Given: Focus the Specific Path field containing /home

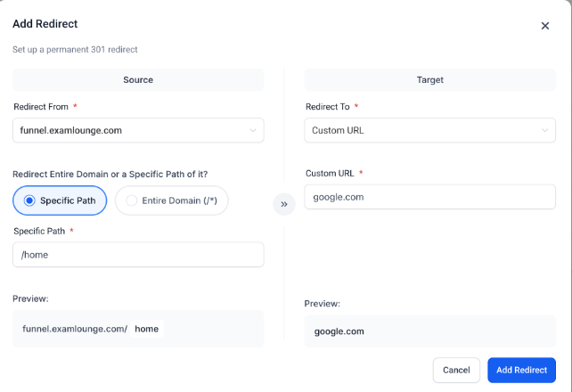Looking at the screenshot, I should pyautogui.click(x=138, y=255).
